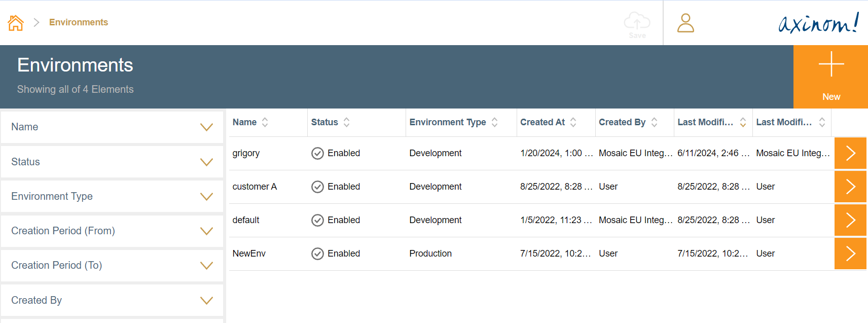
Task: Expand Creation Period (From) filter
Action: coord(112,231)
